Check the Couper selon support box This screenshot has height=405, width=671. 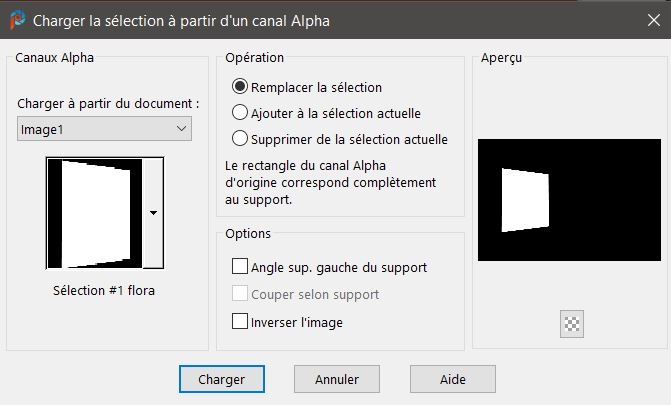point(240,294)
